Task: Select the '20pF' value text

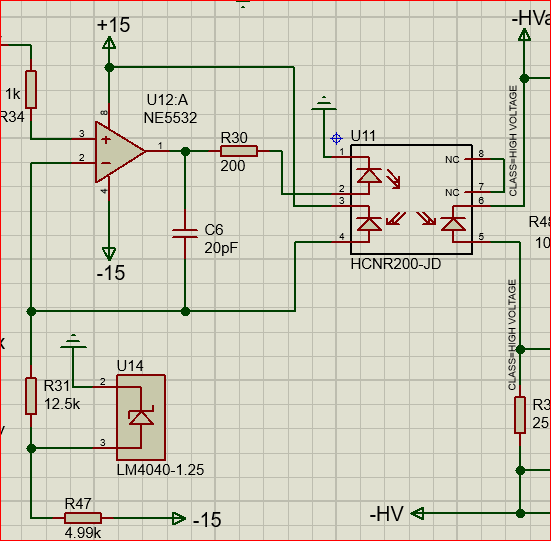Action: pos(221,248)
